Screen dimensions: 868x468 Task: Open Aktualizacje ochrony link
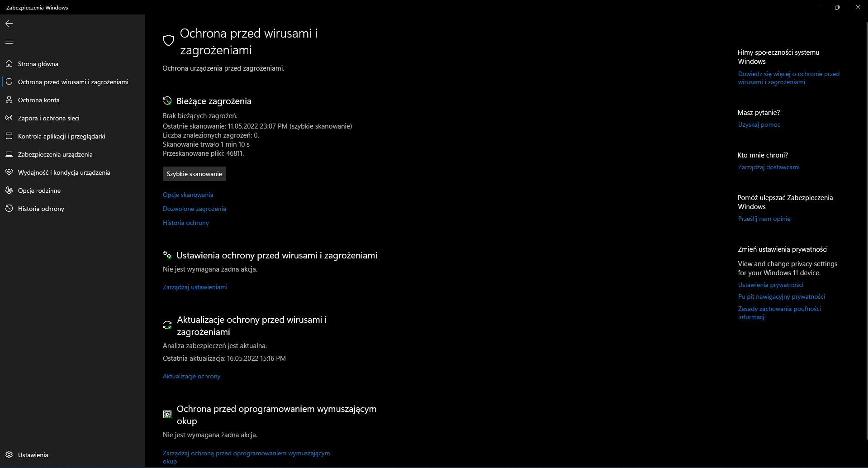(x=191, y=376)
